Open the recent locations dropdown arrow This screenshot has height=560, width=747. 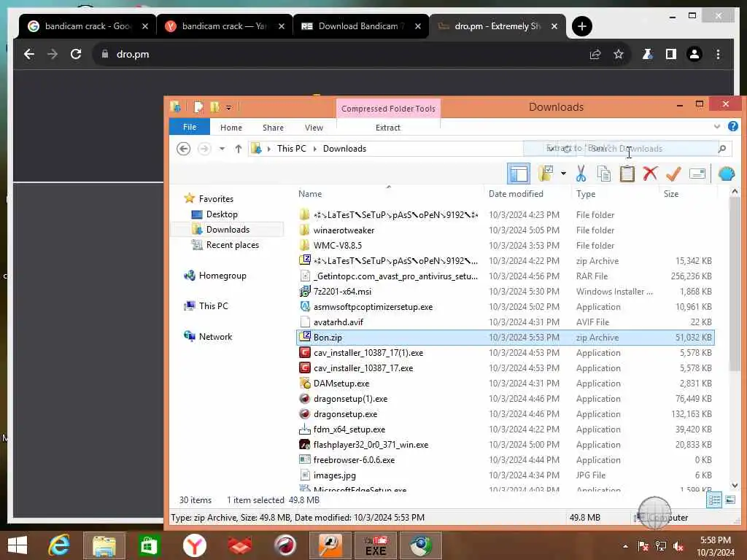222,149
